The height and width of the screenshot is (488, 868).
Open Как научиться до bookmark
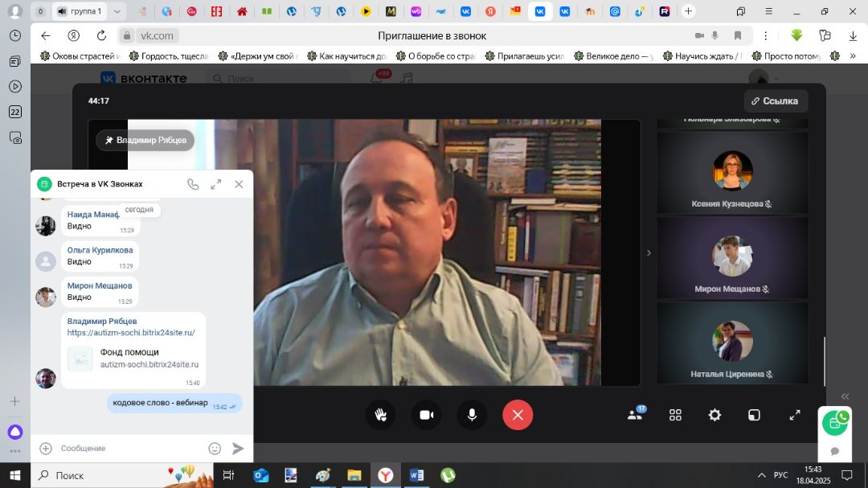tap(347, 56)
